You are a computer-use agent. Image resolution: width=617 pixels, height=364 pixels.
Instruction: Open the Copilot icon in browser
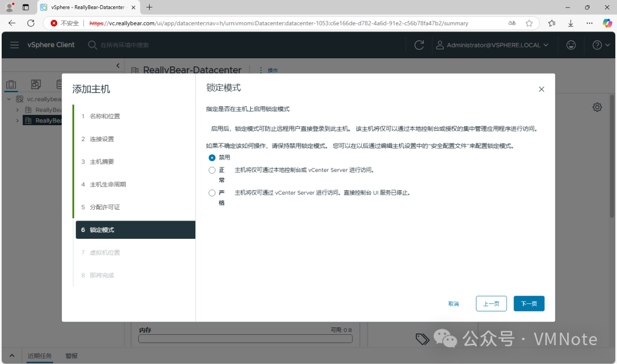tap(607, 23)
